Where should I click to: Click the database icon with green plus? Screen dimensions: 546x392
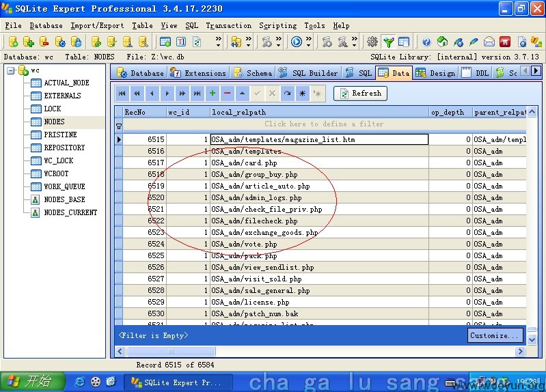pos(29,42)
